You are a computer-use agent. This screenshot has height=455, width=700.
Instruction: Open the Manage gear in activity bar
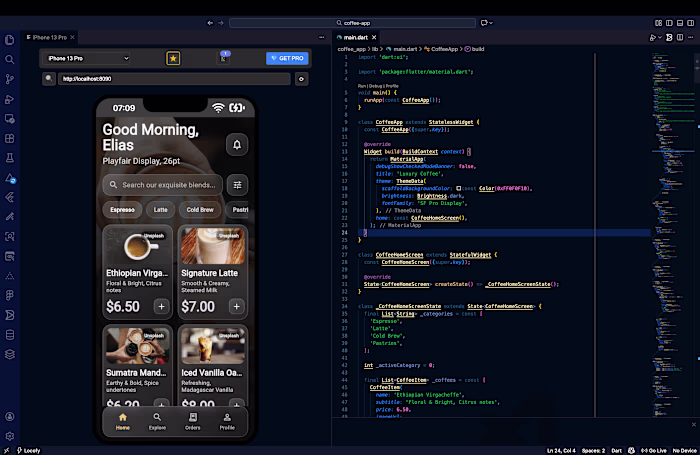pyautogui.click(x=9, y=436)
